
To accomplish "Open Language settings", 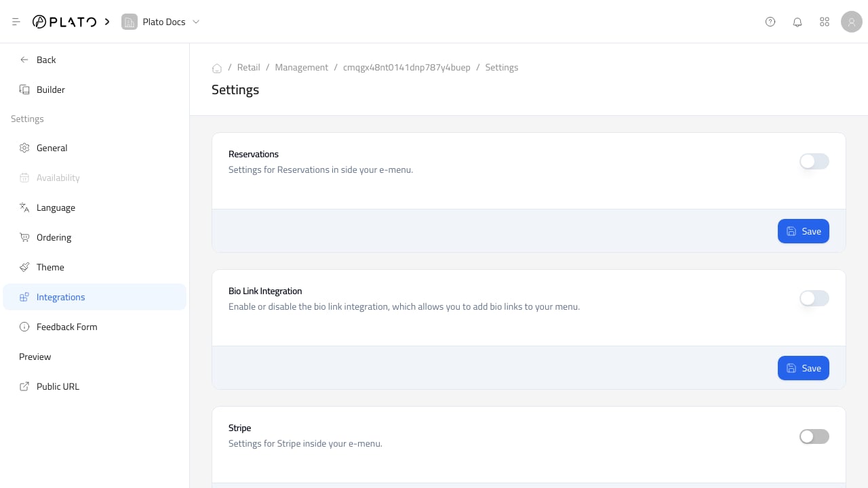I will point(95,207).
